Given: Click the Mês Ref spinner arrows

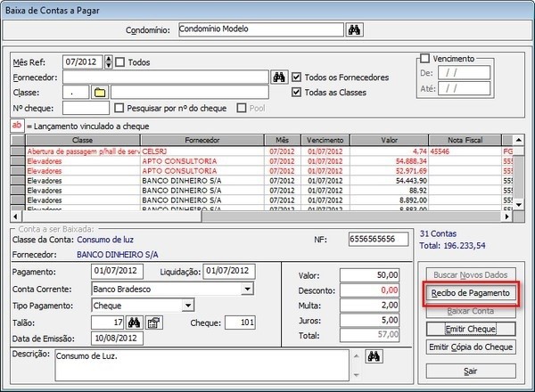Looking at the screenshot, I should 109,61.
